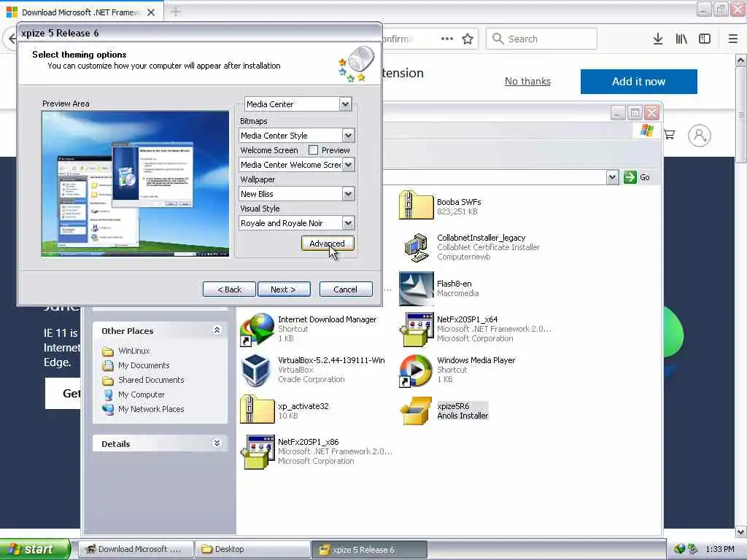Click the Booba SWFs file name text
The image size is (747, 560).
(x=459, y=202)
